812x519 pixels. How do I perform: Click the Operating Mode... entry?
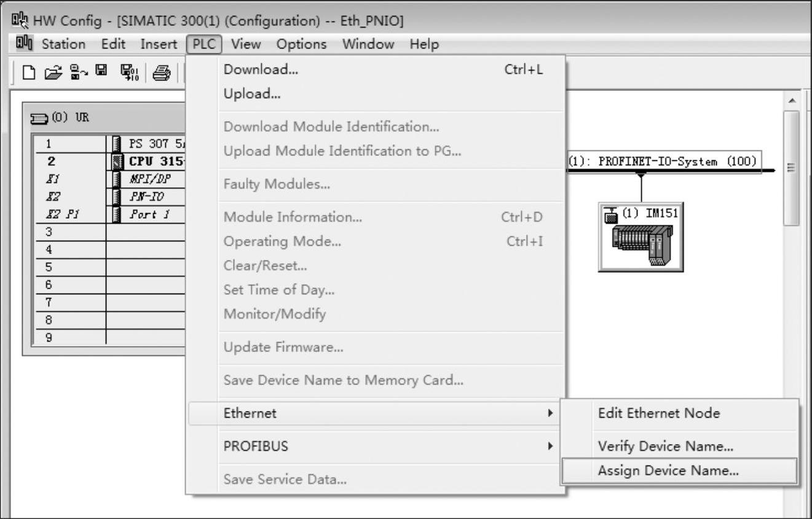[376, 241]
